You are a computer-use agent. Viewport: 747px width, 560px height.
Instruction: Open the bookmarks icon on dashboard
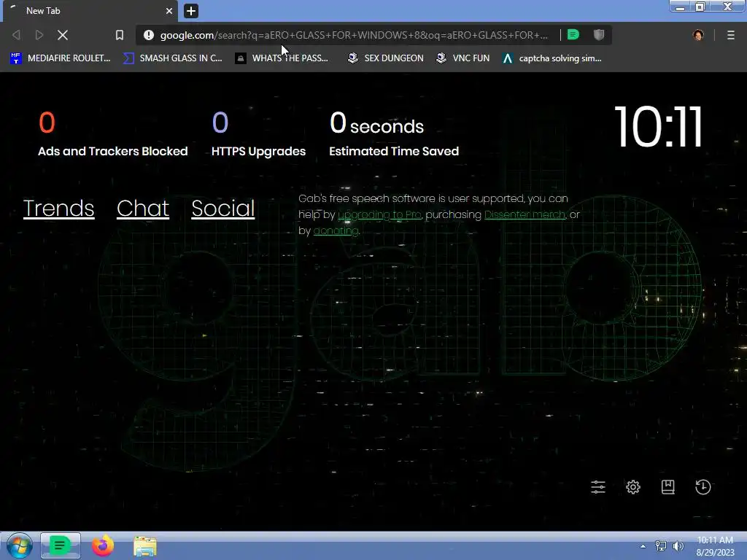tap(668, 487)
